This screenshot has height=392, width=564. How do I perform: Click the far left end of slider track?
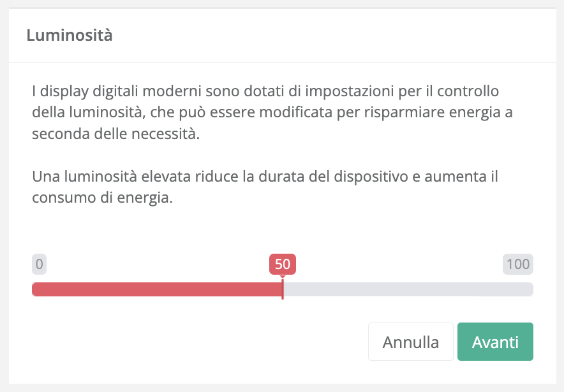point(34,290)
